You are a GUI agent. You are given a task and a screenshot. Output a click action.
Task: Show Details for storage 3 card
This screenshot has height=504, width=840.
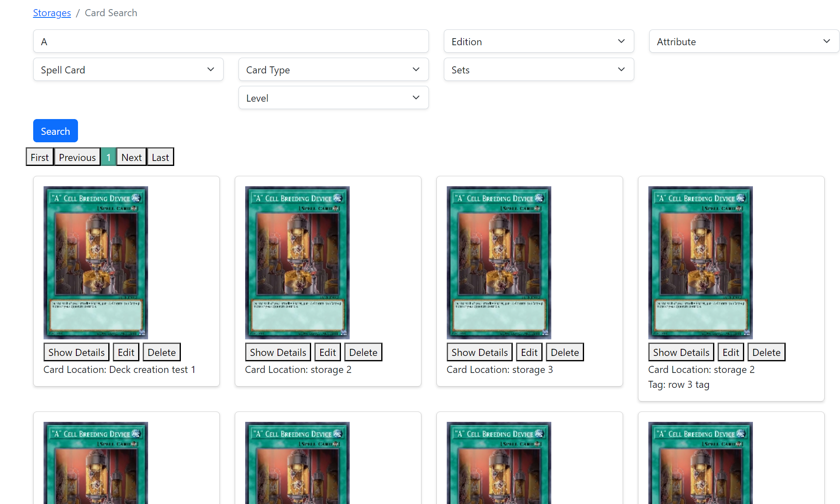pos(480,352)
